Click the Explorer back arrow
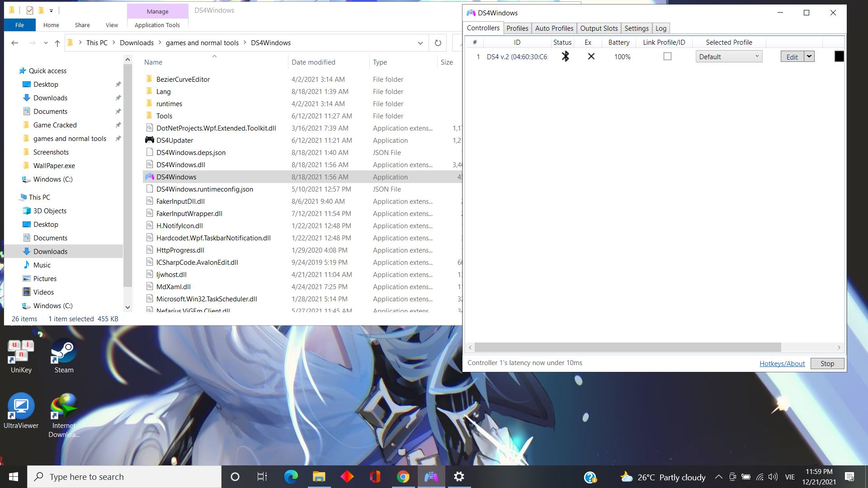The width and height of the screenshot is (868, 488). [x=14, y=43]
